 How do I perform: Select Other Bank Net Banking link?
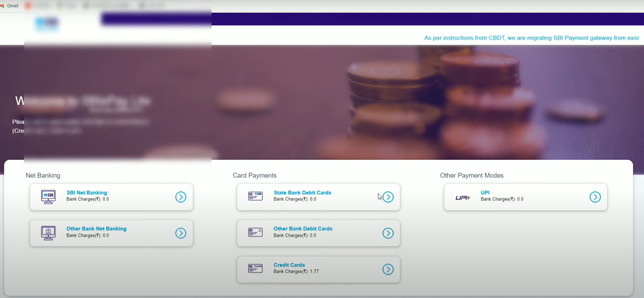tap(97, 229)
